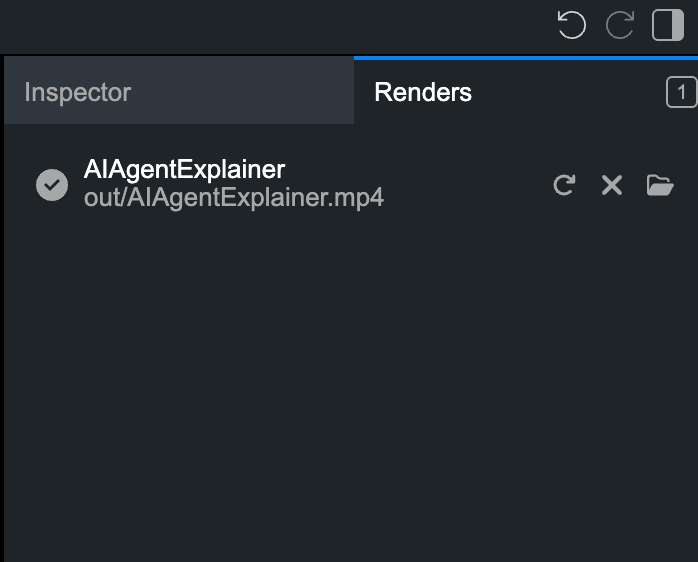698x562 pixels.
Task: Switch to the Inspector tab
Action: pos(179,90)
